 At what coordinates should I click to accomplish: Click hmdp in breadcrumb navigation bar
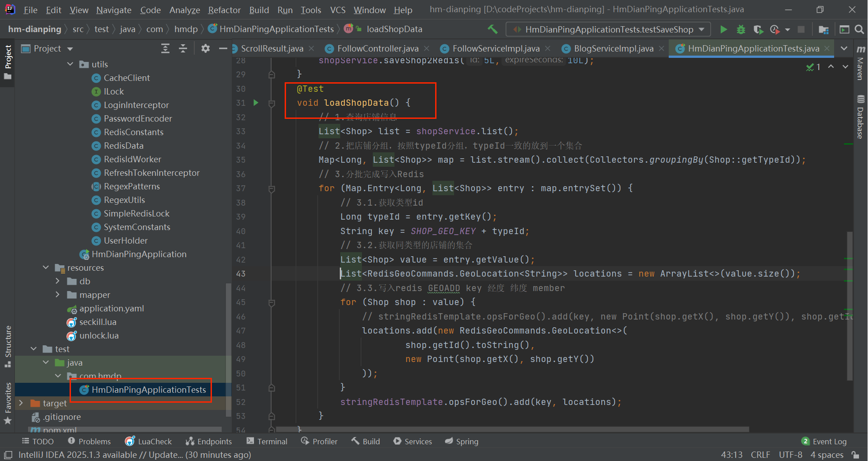coord(186,29)
